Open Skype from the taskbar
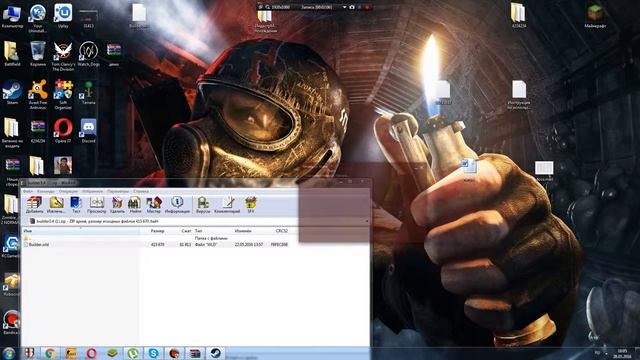The height and width of the screenshot is (360, 640). (153, 353)
